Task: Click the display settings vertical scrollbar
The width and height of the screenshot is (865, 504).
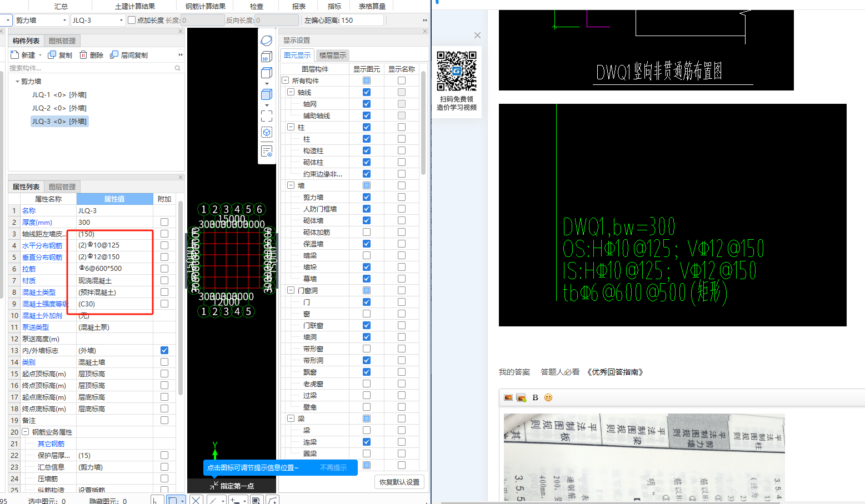Action: [x=423, y=123]
